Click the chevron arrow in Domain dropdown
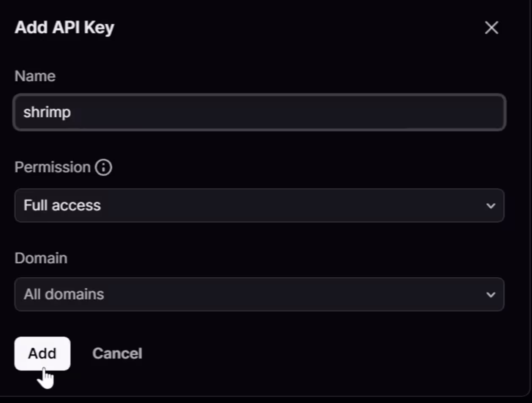 pos(490,295)
